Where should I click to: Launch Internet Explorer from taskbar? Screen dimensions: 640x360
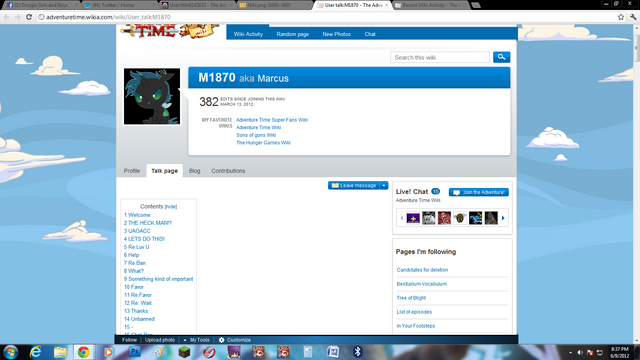pos(36,351)
